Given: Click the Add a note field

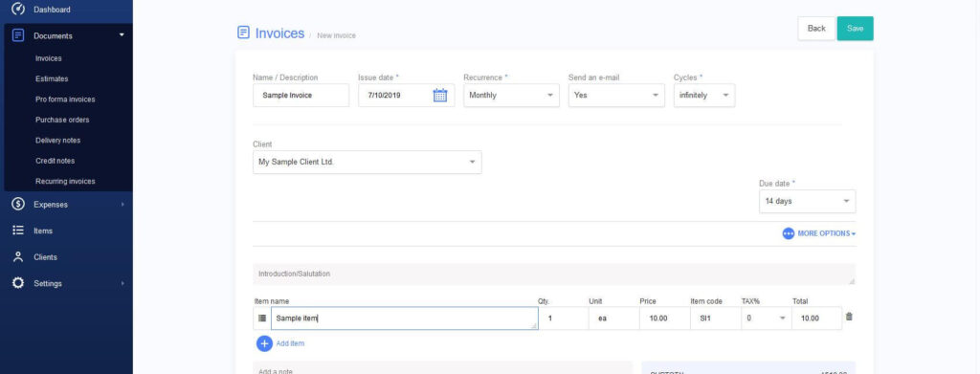Looking at the screenshot, I should pos(442,367).
